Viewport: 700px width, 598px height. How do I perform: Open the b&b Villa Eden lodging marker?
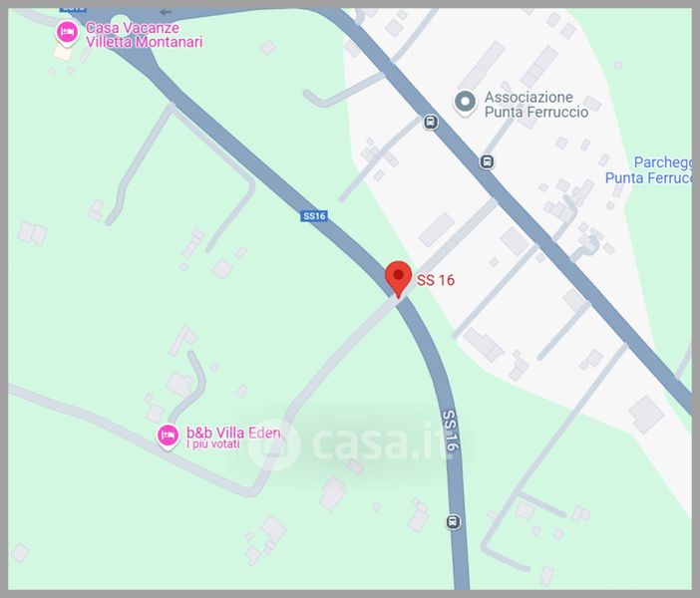pyautogui.click(x=168, y=437)
